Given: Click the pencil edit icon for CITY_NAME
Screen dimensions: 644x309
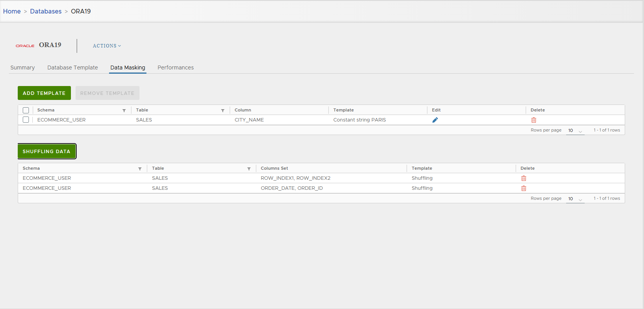Looking at the screenshot, I should click(435, 120).
